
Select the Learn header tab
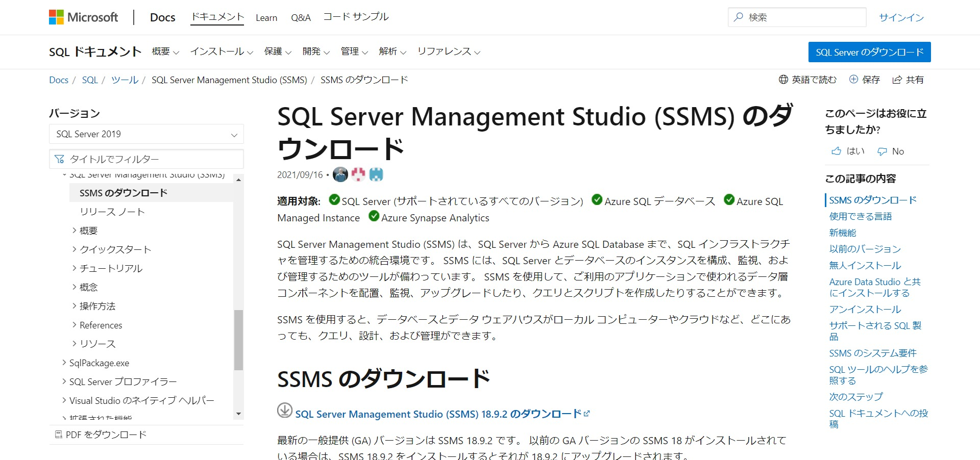click(x=266, y=18)
